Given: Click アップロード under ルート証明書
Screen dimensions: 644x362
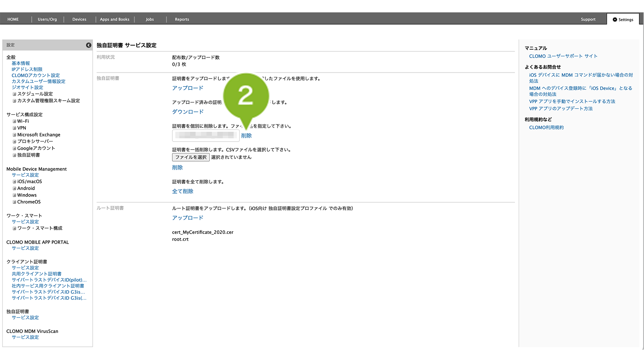Looking at the screenshot, I should click(188, 218).
